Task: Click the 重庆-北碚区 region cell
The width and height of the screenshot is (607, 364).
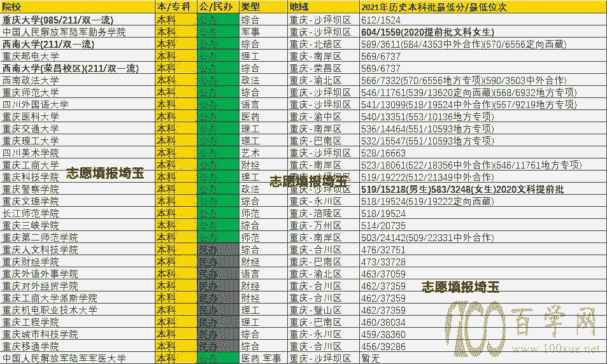Action: (x=324, y=44)
